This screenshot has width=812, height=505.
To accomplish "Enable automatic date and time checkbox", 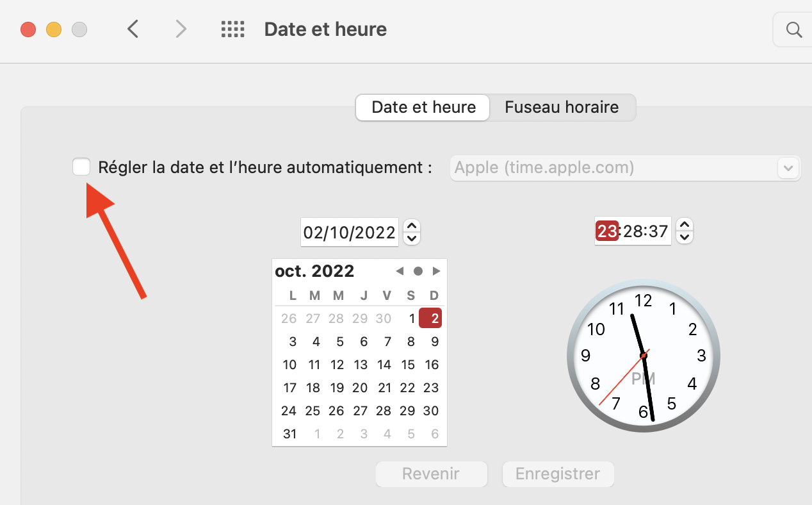I will pos(81,167).
